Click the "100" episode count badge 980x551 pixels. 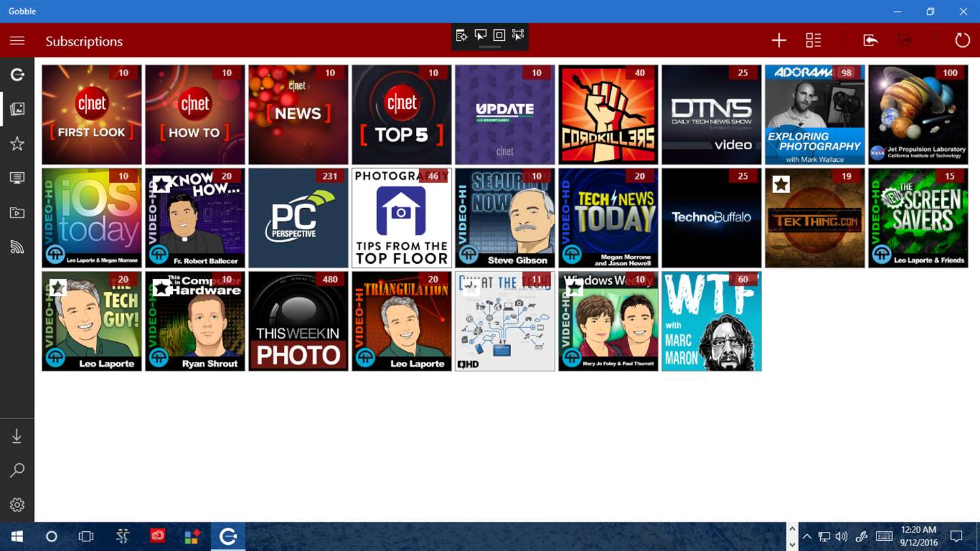click(949, 73)
